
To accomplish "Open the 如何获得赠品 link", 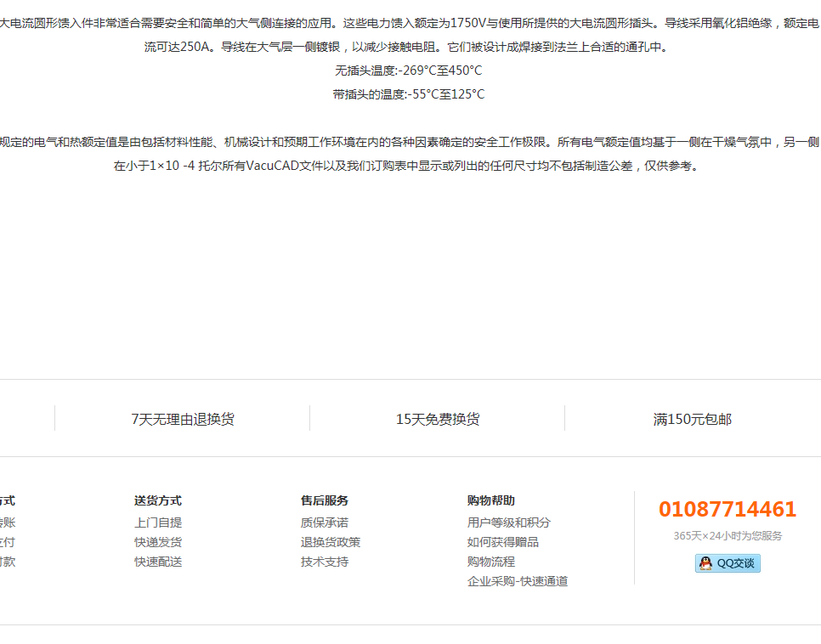I will pyautogui.click(x=502, y=542).
